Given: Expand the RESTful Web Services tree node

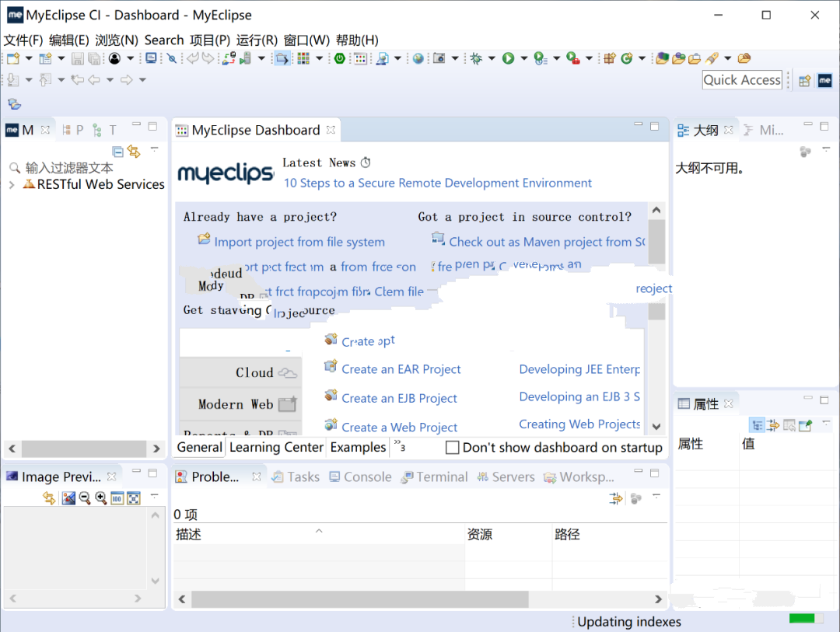Looking at the screenshot, I should (x=12, y=185).
